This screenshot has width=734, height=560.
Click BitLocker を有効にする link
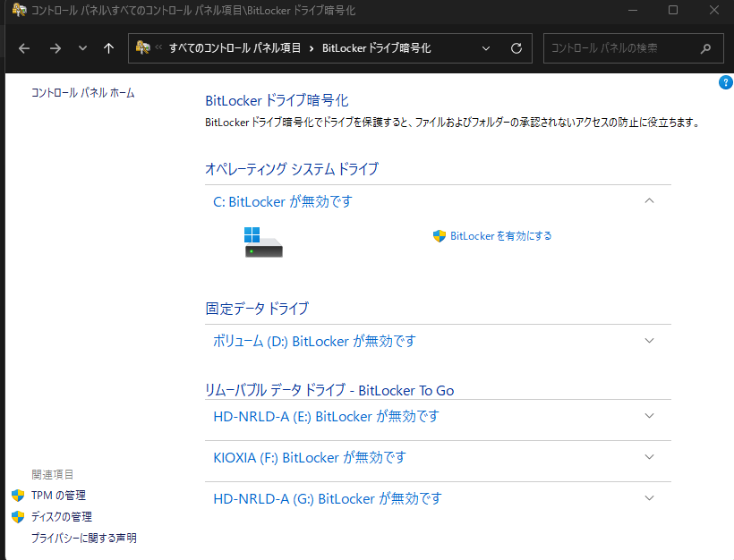point(500,236)
